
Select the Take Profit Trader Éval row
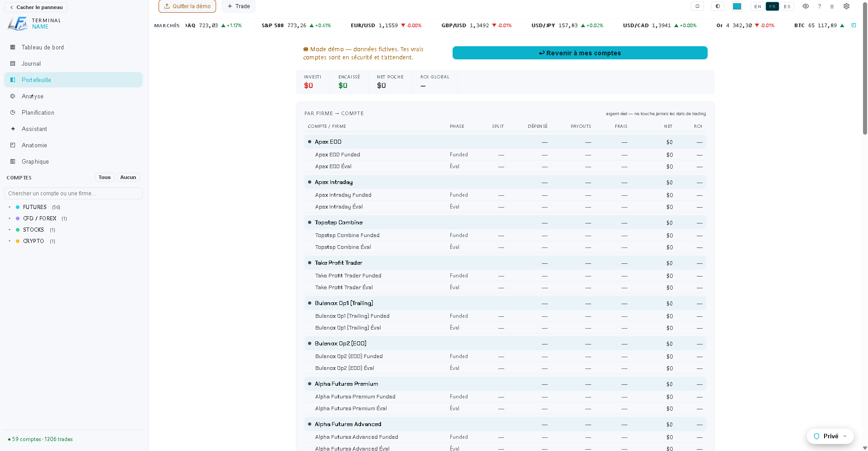click(x=505, y=287)
